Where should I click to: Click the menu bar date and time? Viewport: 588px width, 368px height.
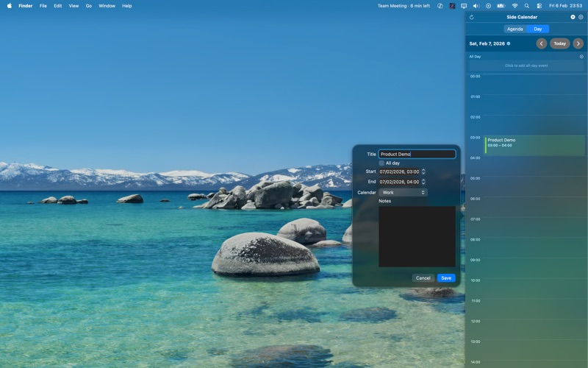[565, 6]
